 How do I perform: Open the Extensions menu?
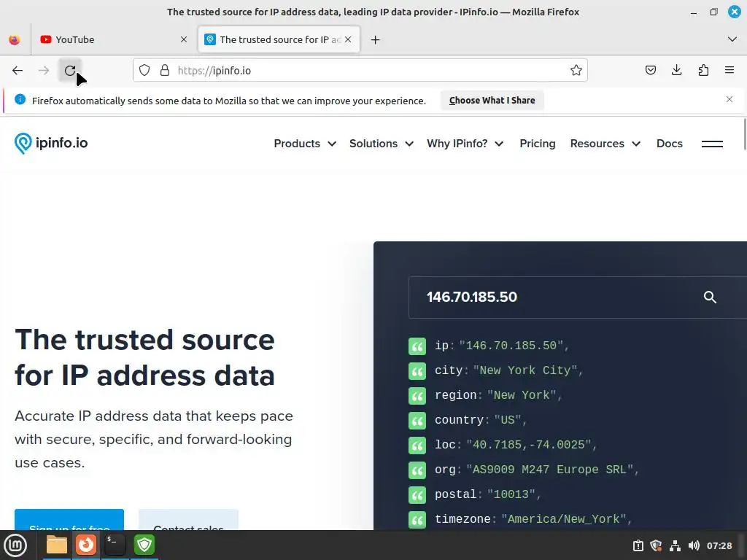(703, 71)
